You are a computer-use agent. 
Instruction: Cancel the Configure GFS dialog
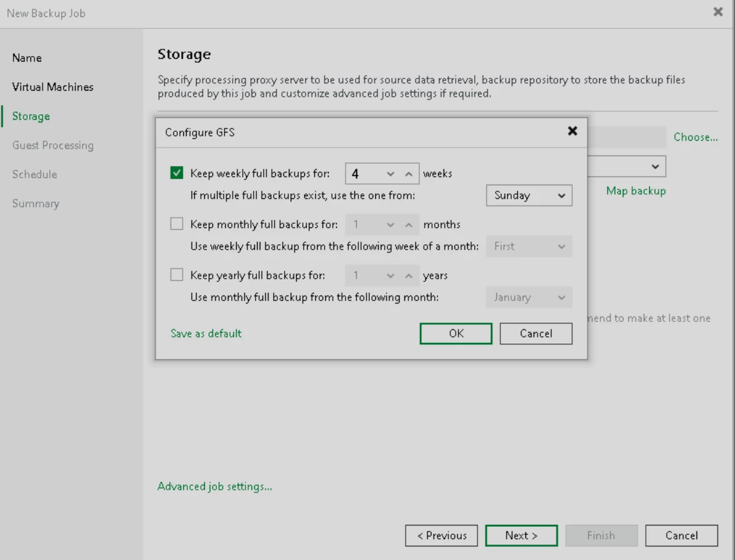(536, 333)
